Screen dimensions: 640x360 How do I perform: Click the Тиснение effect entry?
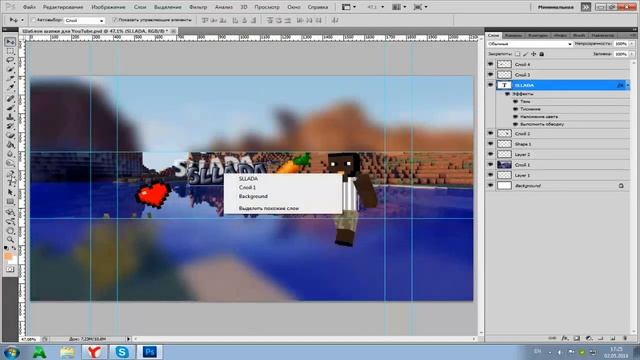click(x=531, y=109)
